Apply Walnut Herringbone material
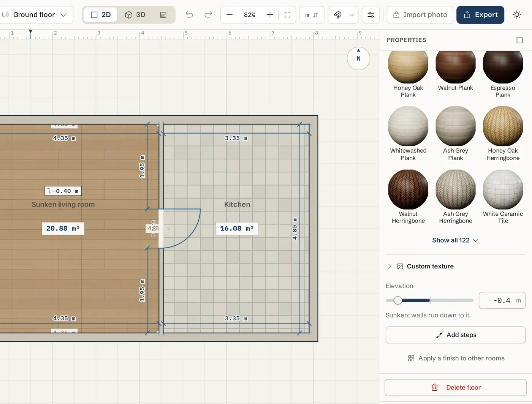This screenshot has height=404, width=532. point(408,197)
